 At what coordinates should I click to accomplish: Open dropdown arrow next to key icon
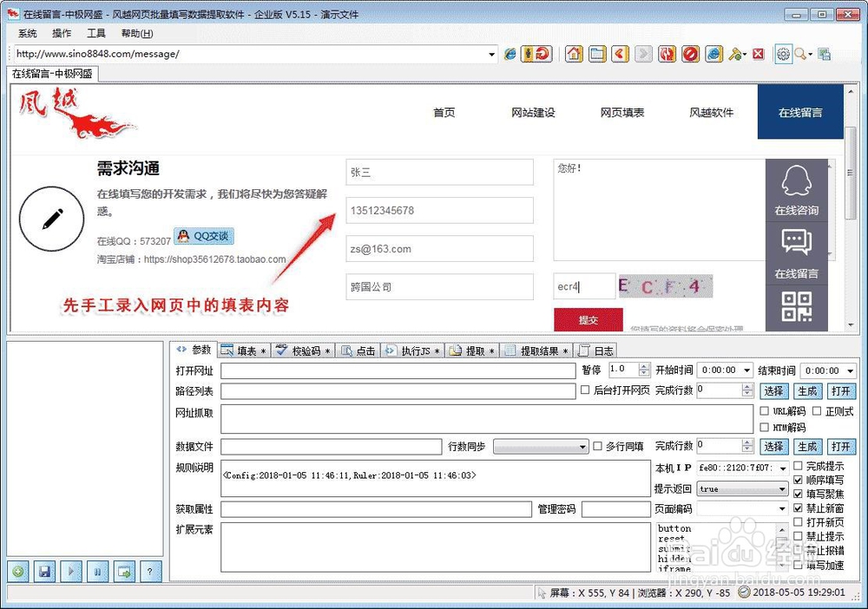tap(745, 54)
